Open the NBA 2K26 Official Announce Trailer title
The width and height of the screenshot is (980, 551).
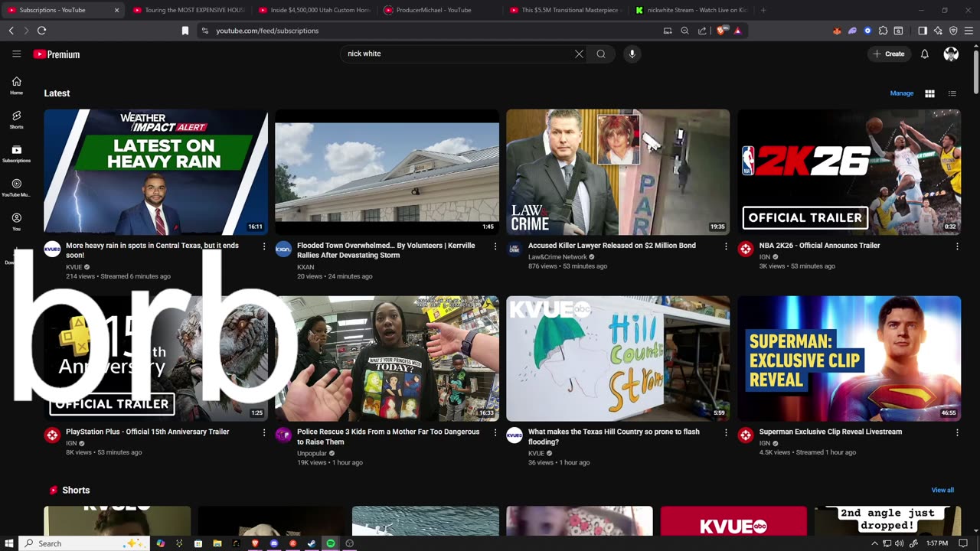click(x=819, y=246)
